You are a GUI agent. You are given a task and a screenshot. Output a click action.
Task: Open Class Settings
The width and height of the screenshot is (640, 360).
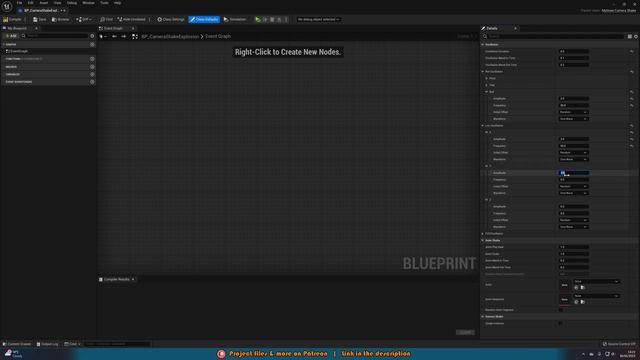point(171,19)
